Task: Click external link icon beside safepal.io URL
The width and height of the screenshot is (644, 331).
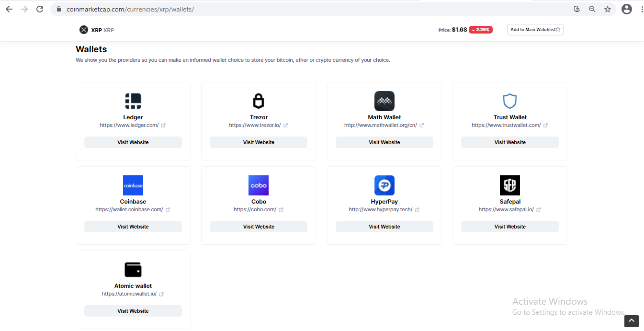Action: (539, 209)
